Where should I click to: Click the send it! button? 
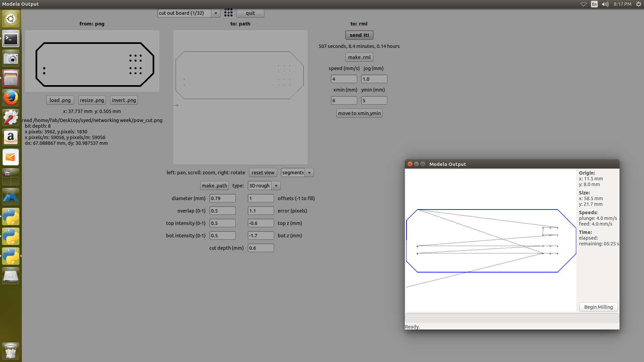pyautogui.click(x=359, y=35)
